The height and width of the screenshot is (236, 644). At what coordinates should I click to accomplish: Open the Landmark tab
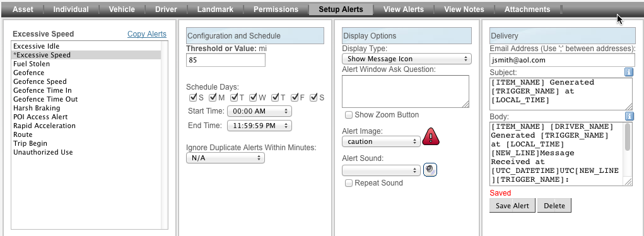tap(215, 9)
